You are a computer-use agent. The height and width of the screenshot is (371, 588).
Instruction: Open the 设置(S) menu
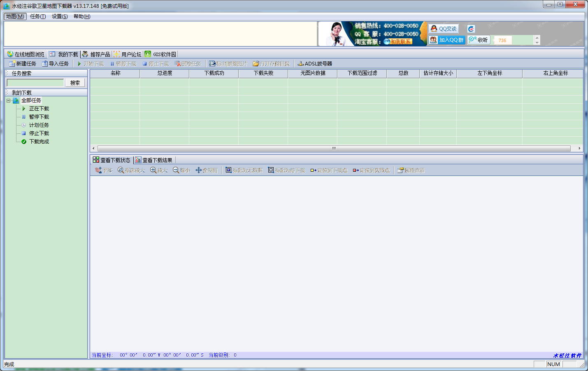point(60,16)
